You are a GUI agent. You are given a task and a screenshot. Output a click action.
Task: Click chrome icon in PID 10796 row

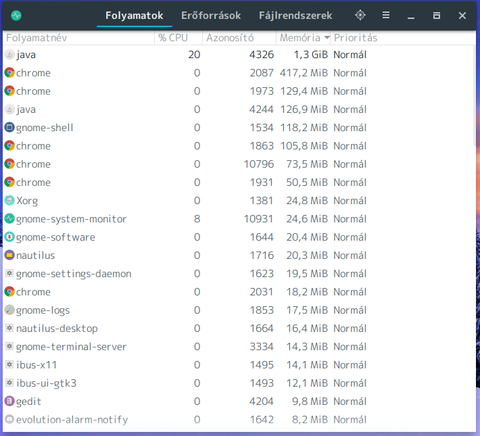click(10, 164)
